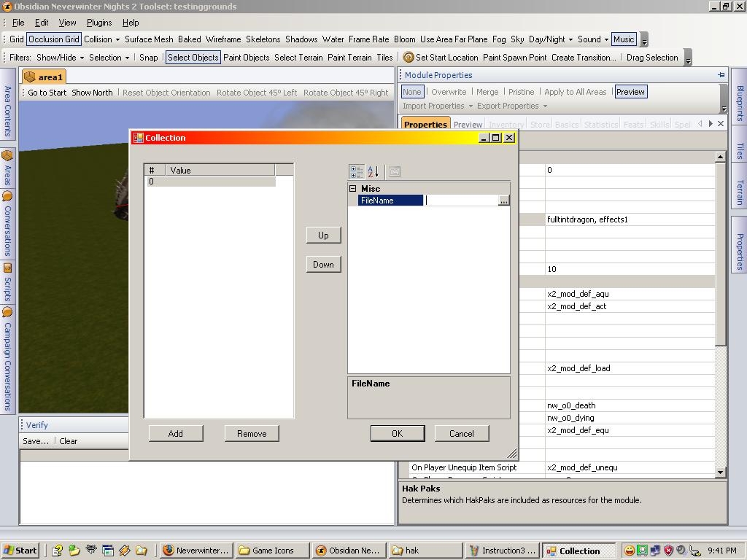This screenshot has width=747, height=560.
Task: Toggle the Music option in toolbar
Action: [623, 39]
